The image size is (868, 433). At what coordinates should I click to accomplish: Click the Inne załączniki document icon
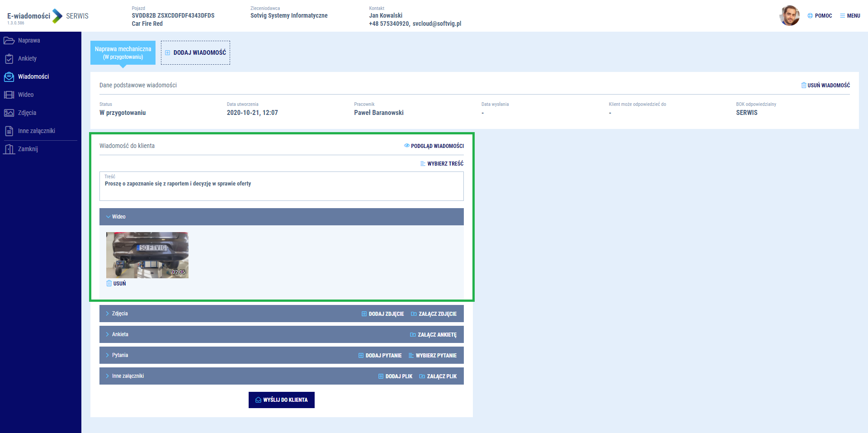(9, 131)
